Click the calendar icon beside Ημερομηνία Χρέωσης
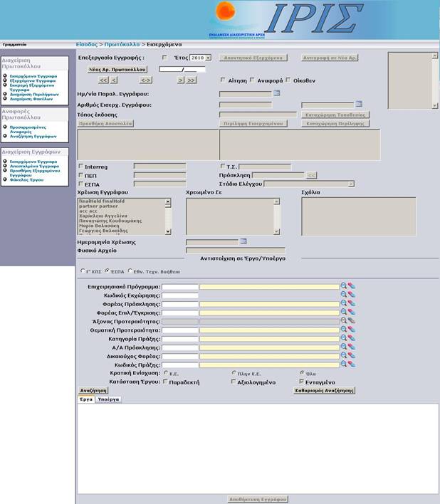Screen dimensions: 440x504 click(243, 241)
